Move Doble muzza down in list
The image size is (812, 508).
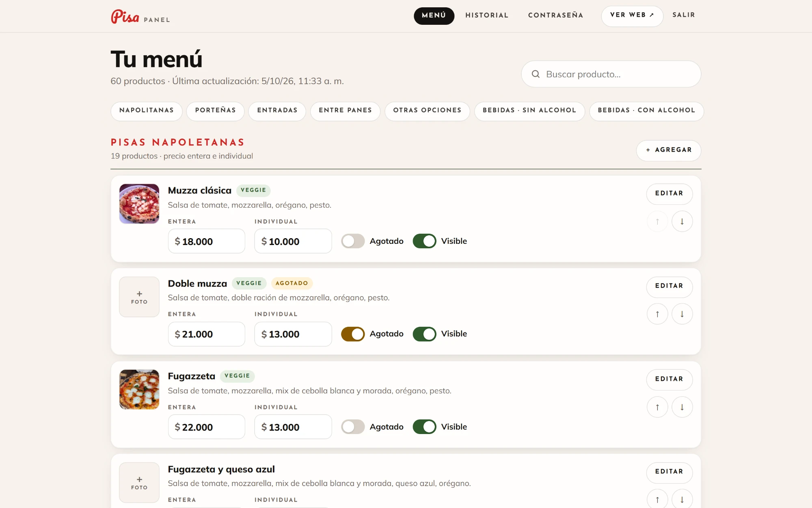[682, 314]
